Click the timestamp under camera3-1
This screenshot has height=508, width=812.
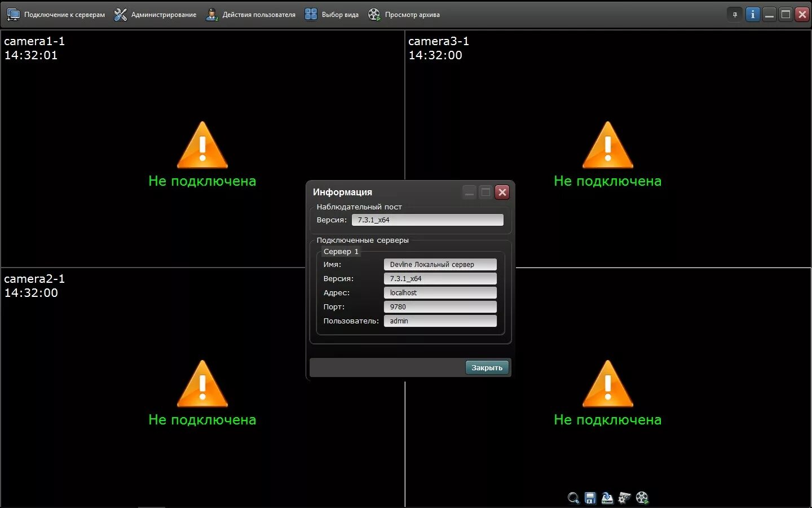click(435, 55)
